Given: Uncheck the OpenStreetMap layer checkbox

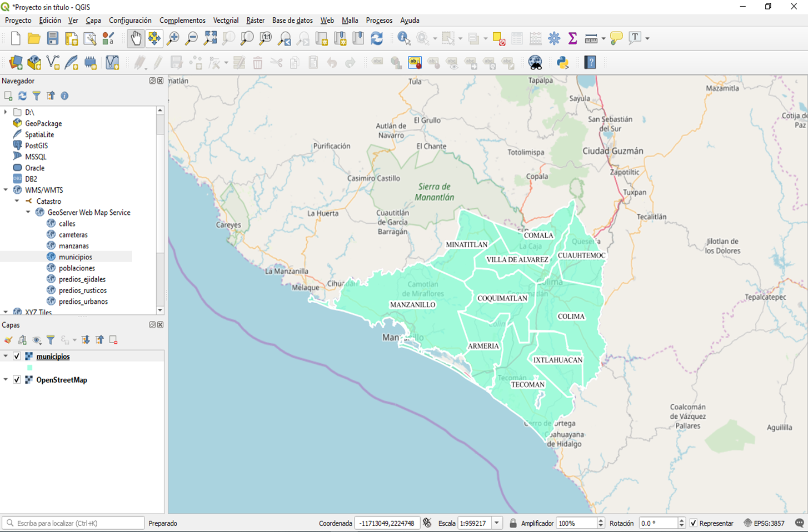Looking at the screenshot, I should pos(17,380).
